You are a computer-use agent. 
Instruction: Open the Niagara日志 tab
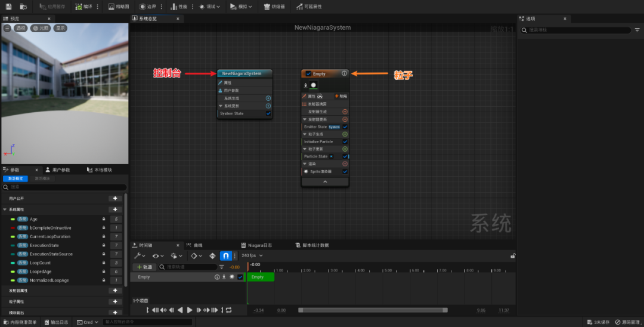point(256,245)
